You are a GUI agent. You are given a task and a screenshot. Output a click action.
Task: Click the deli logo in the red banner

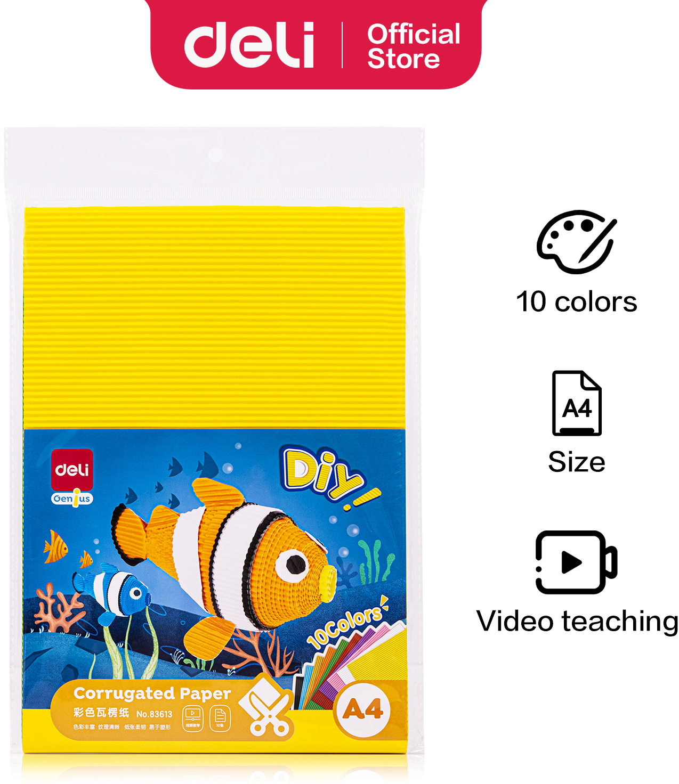[x=249, y=45]
